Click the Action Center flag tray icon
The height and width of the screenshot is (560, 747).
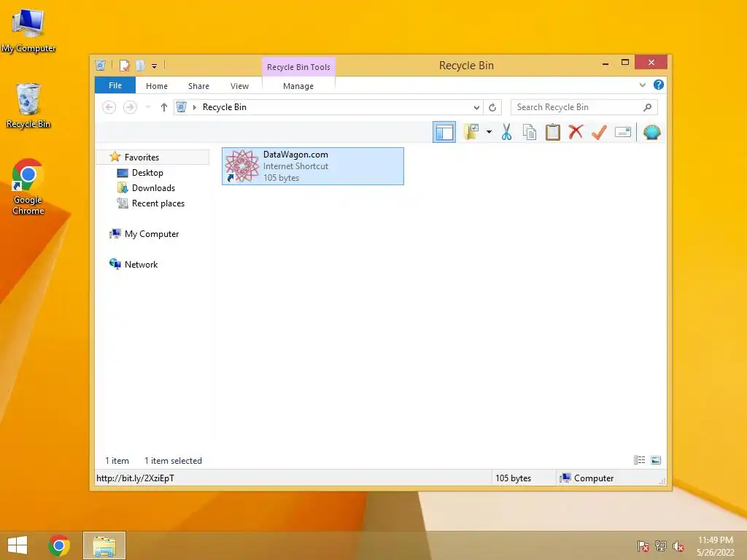click(643, 546)
